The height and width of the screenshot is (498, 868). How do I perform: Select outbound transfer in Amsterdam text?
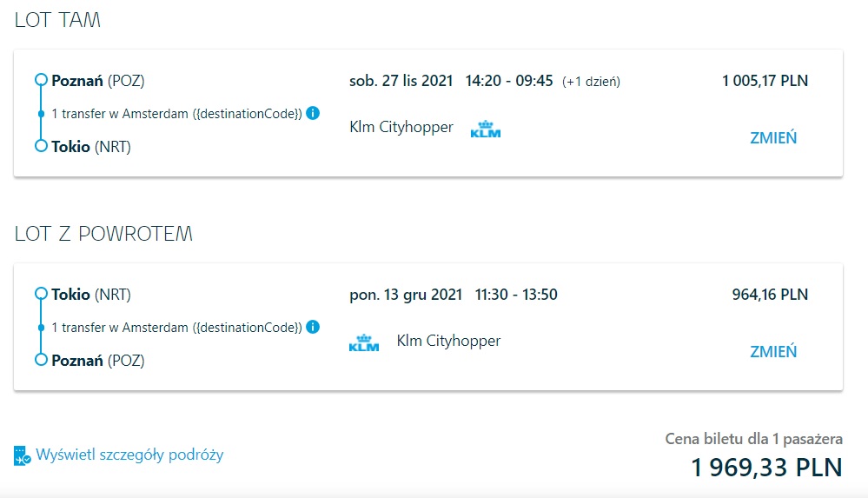[176, 114]
